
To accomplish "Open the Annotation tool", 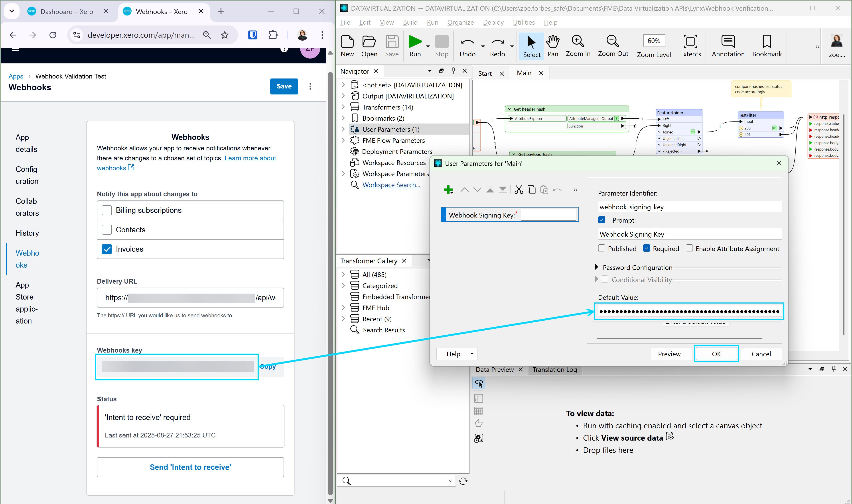I will coord(728,46).
